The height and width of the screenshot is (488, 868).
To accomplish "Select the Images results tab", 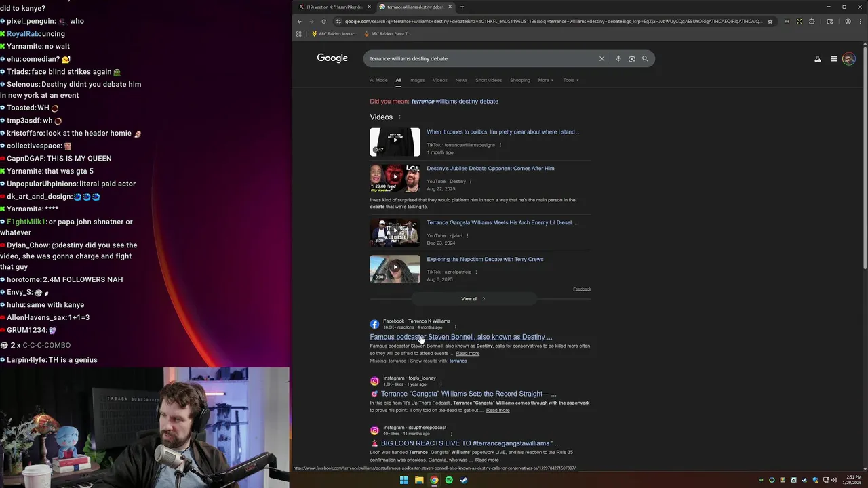I will [x=416, y=80].
